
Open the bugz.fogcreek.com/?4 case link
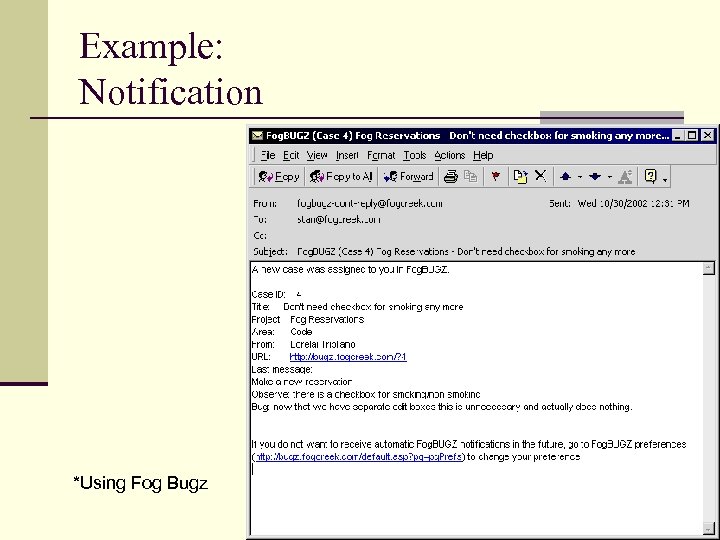pyautogui.click(x=348, y=357)
